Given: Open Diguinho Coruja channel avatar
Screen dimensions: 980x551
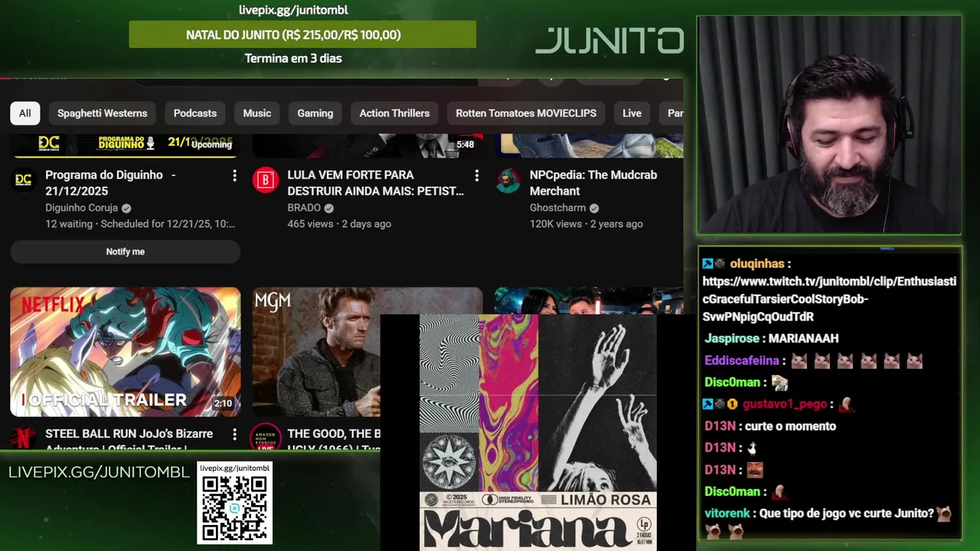Looking at the screenshot, I should tap(24, 180).
